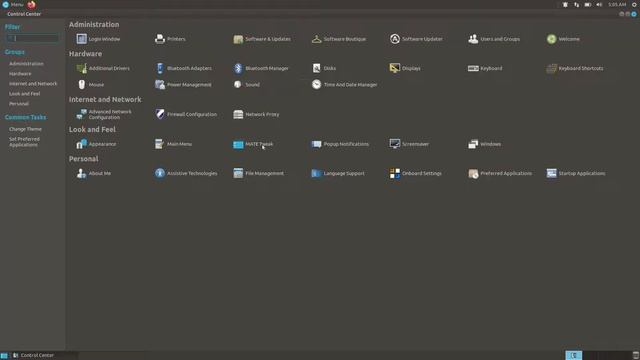Launch Software & Updates
This screenshot has height=360, width=640.
262,39
